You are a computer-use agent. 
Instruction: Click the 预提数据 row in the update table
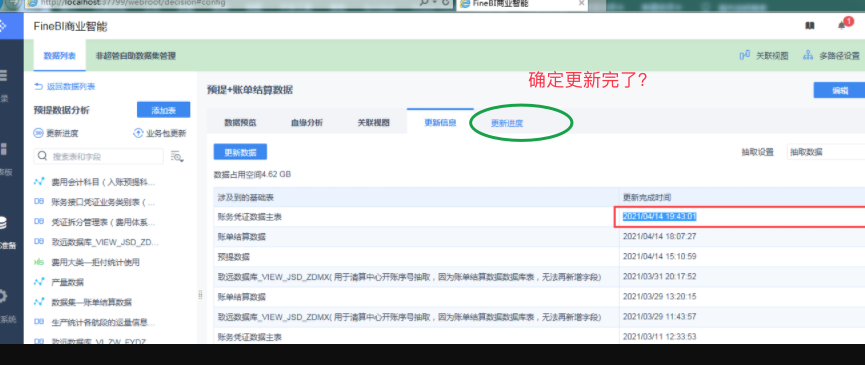point(539,256)
